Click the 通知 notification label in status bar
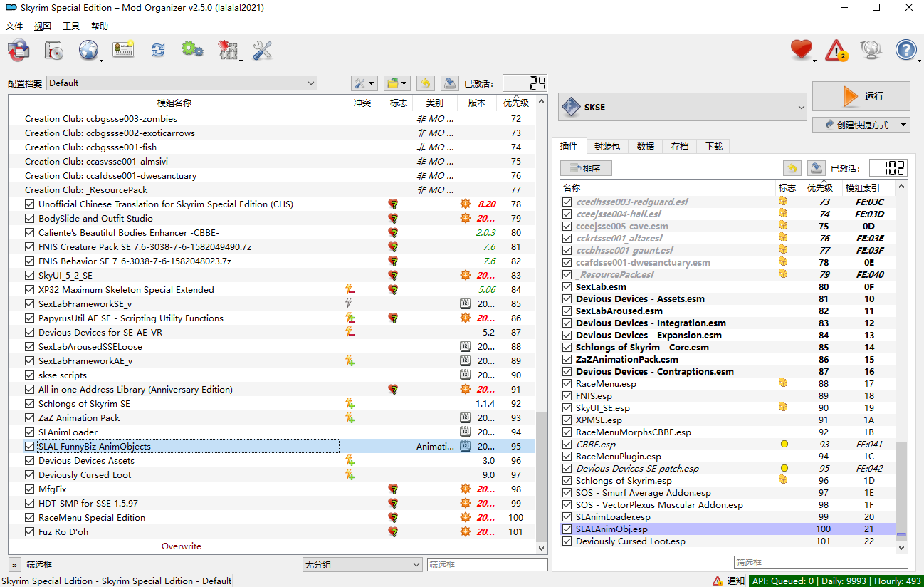 736,581
